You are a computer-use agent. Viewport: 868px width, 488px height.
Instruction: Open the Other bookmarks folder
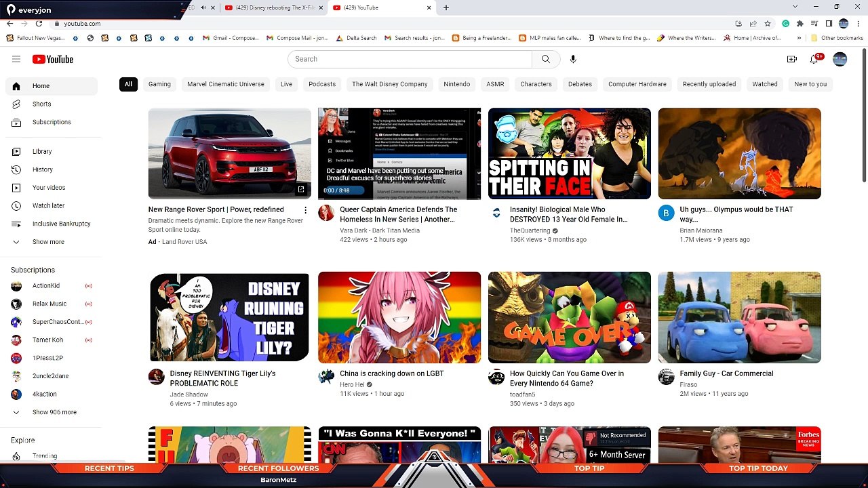tap(837, 38)
